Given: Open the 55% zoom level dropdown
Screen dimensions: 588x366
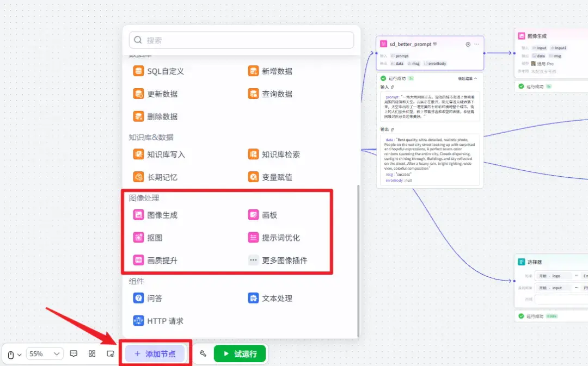Looking at the screenshot, I should pyautogui.click(x=44, y=353).
